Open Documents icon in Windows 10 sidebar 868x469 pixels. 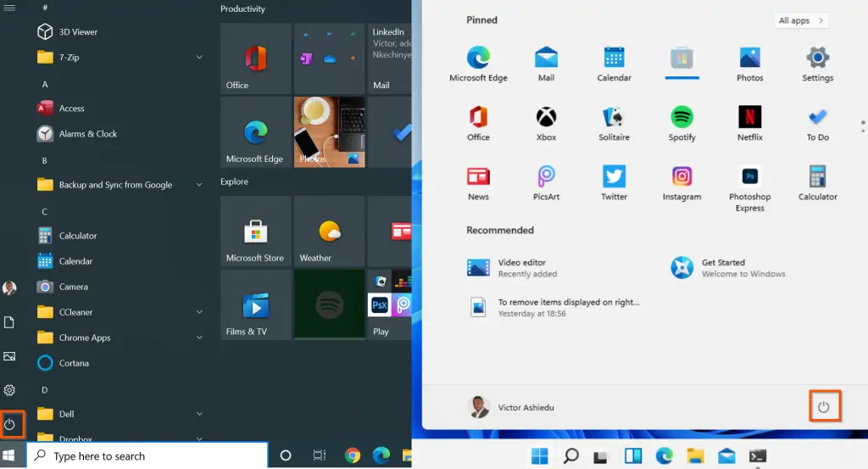coord(9,321)
